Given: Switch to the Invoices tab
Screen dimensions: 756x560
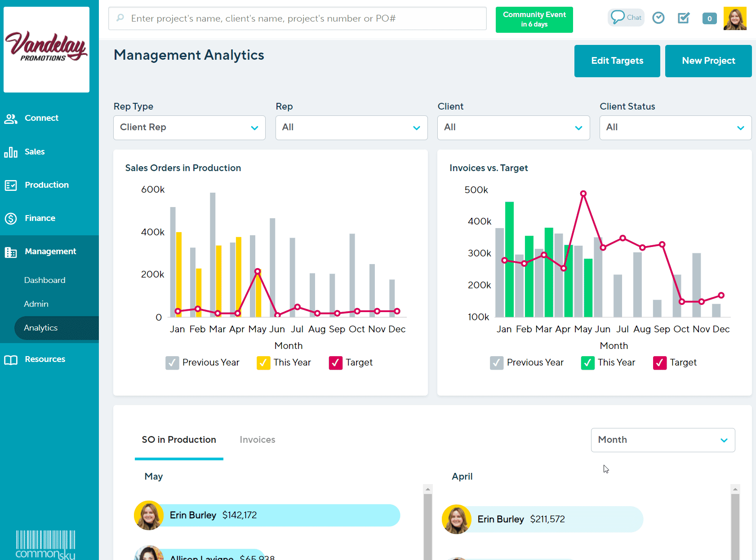Looking at the screenshot, I should point(257,440).
